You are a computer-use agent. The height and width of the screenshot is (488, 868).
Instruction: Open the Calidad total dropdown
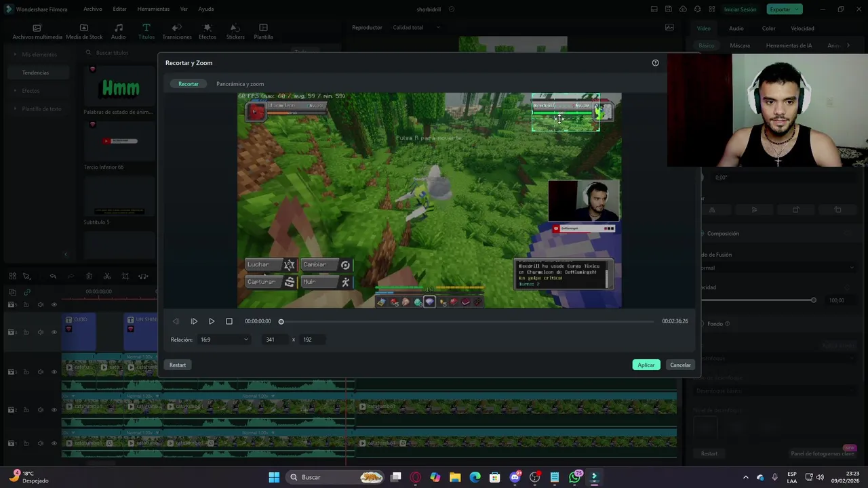[416, 28]
